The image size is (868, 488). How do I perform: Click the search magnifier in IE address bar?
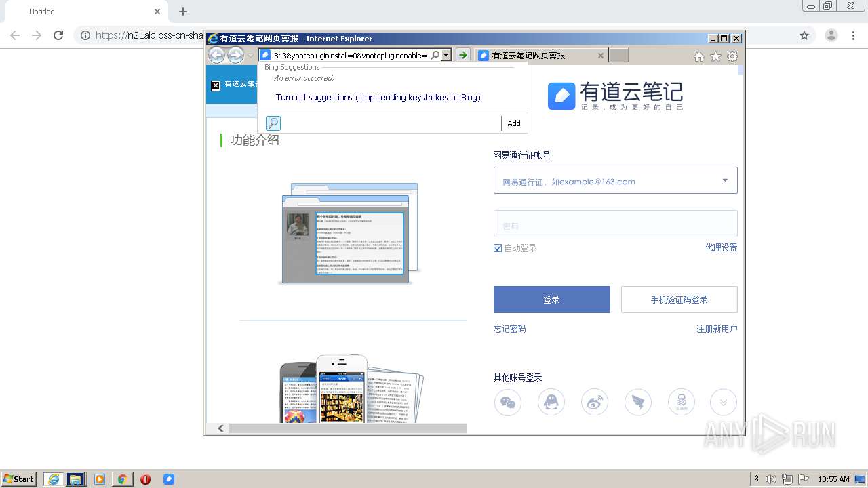coord(435,55)
